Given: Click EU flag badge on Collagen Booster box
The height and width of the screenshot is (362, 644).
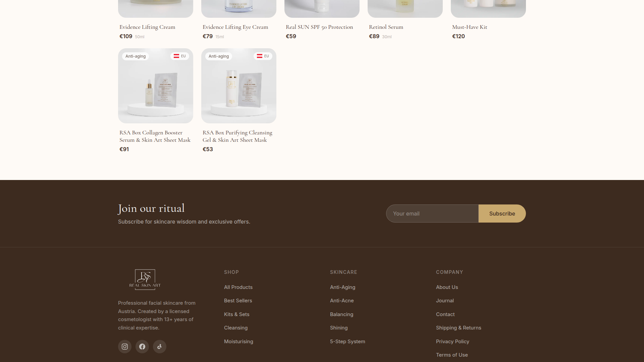Looking at the screenshot, I should (x=180, y=56).
